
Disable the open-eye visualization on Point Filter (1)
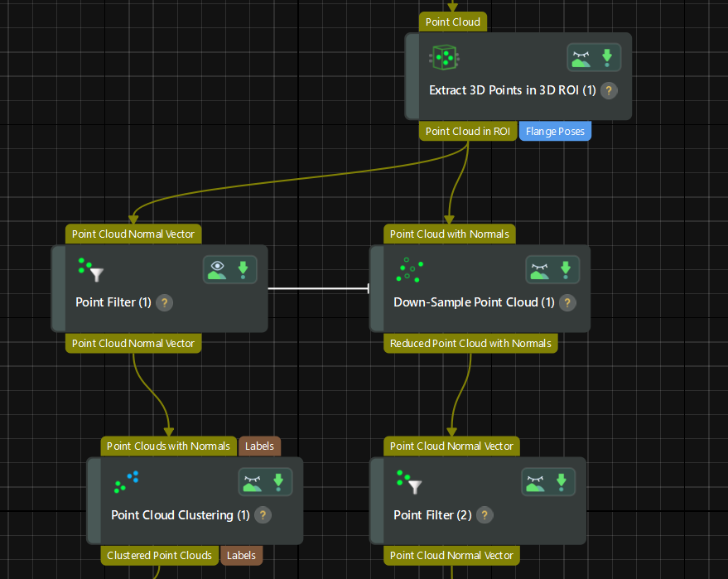pyautogui.click(x=217, y=268)
